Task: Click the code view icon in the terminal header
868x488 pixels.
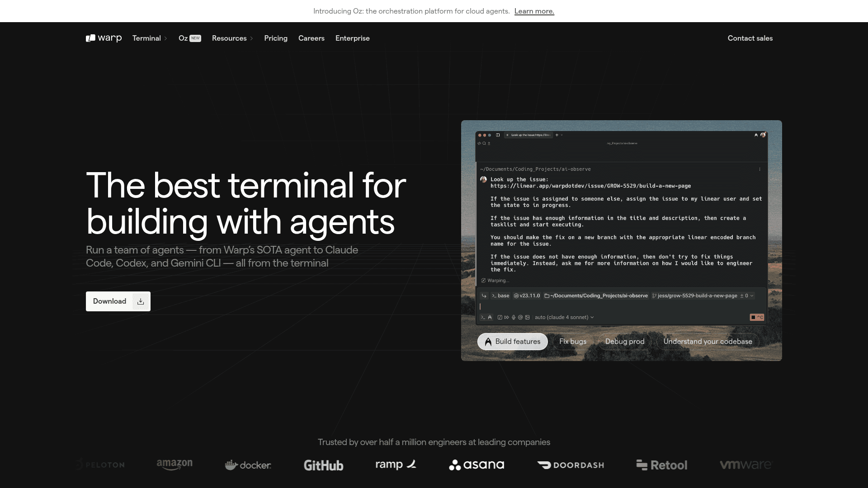Action: pos(479,143)
